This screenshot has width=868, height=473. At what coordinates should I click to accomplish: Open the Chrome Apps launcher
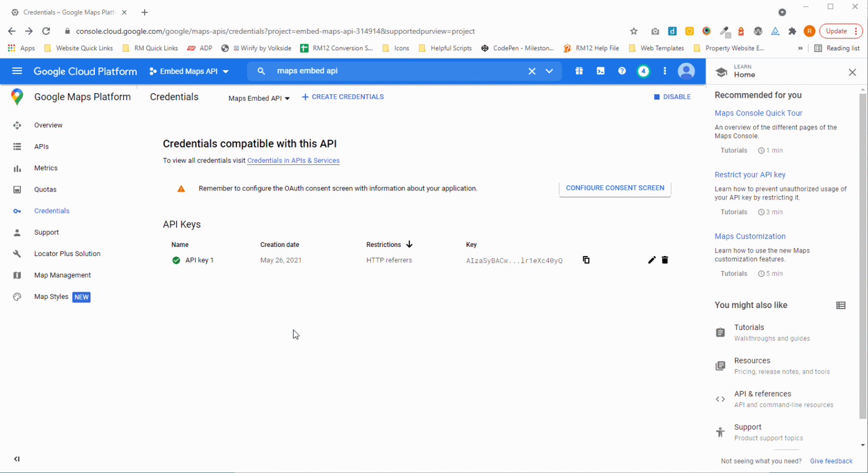point(21,48)
